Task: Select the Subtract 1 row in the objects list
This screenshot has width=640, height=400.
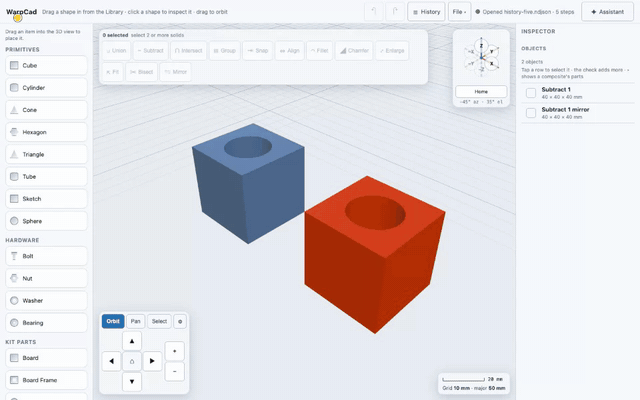Action: pos(578,93)
